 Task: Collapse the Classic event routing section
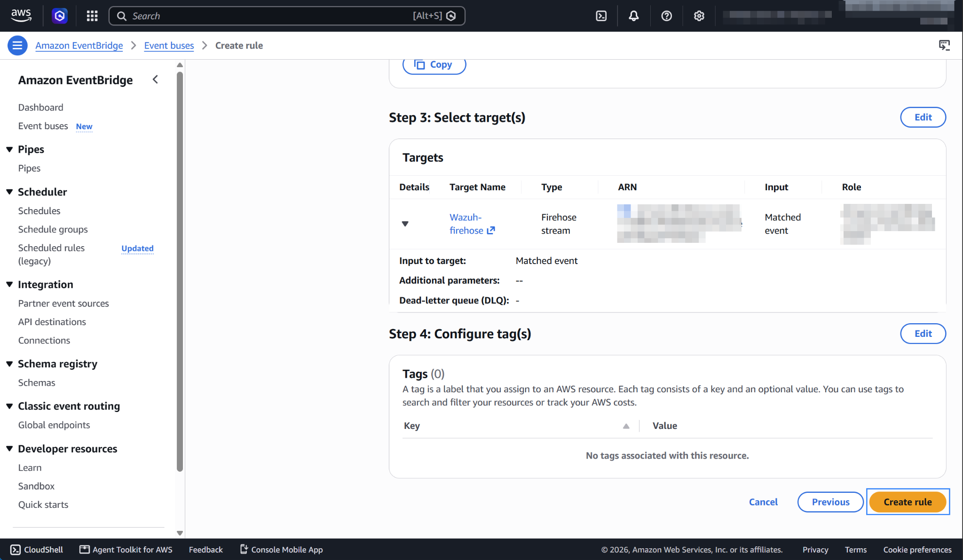pos(9,406)
